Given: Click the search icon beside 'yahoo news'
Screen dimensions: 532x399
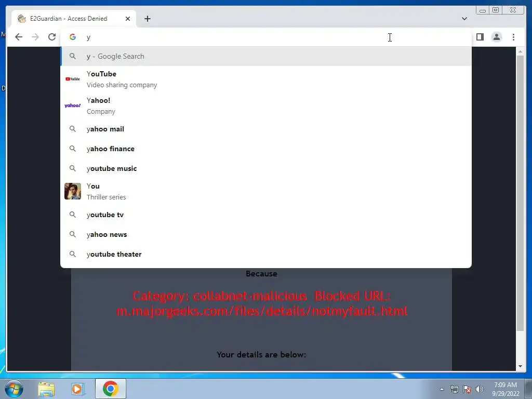Looking at the screenshot, I should [73, 234].
